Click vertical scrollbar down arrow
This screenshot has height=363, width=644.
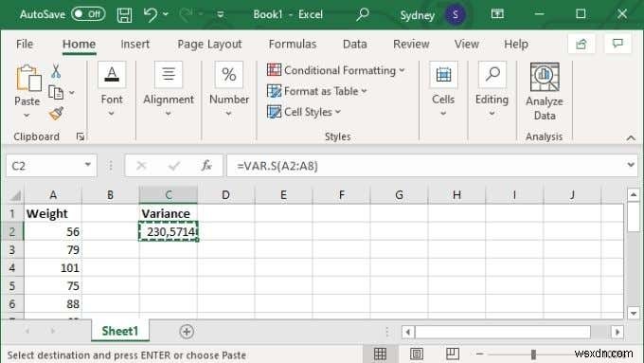pyautogui.click(x=634, y=313)
